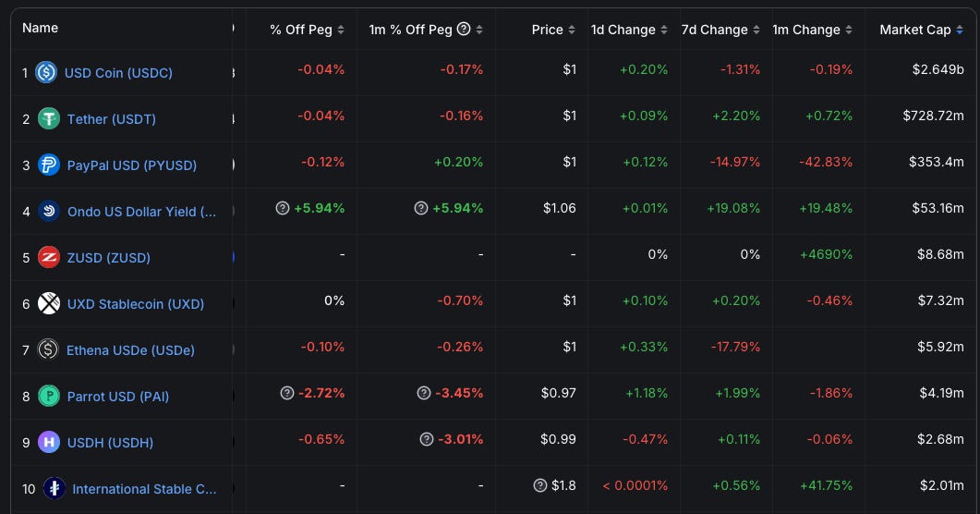The image size is (980, 514).
Task: Click help icon beside USDH -3.01% value
Action: pos(426,439)
